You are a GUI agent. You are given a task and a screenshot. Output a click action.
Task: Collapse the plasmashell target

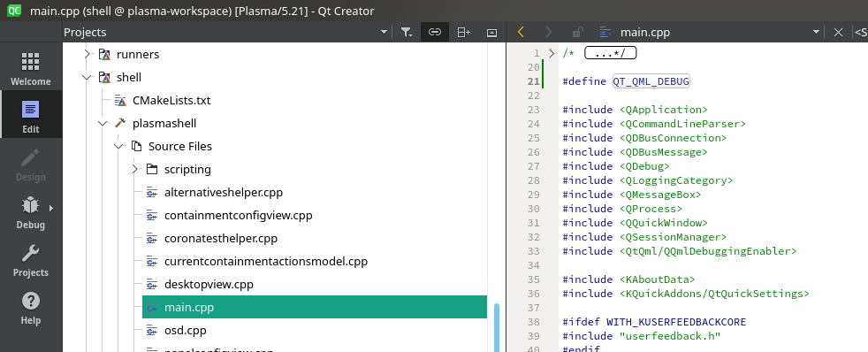103,124
